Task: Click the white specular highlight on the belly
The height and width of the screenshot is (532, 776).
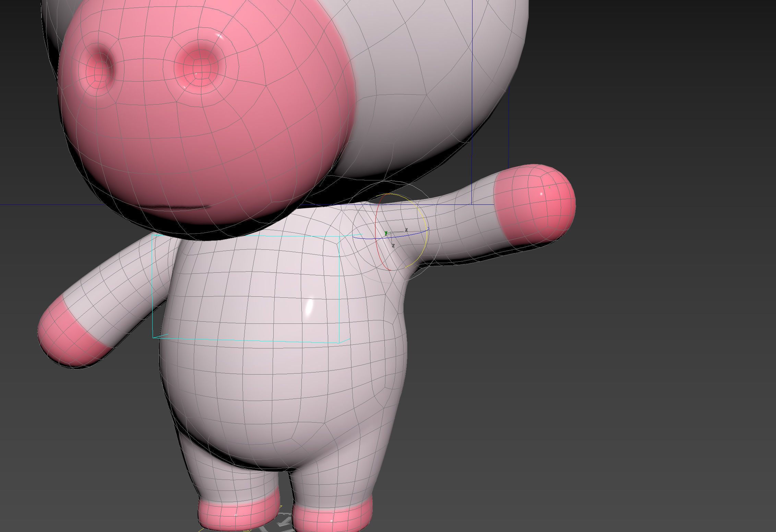Action: click(x=309, y=307)
